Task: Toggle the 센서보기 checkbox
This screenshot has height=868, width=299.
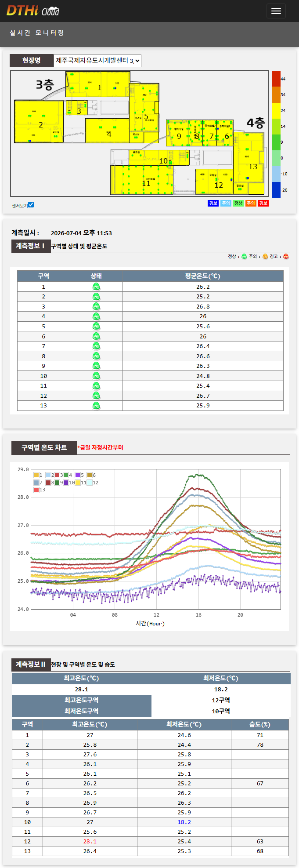Action: point(31,205)
